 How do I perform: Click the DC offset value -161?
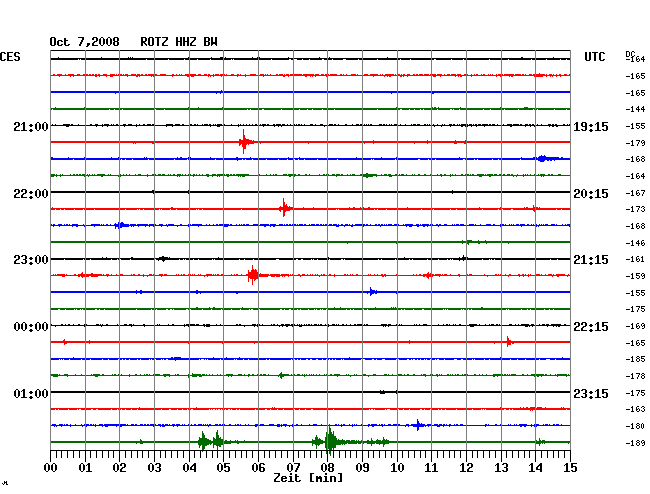(x=635, y=259)
